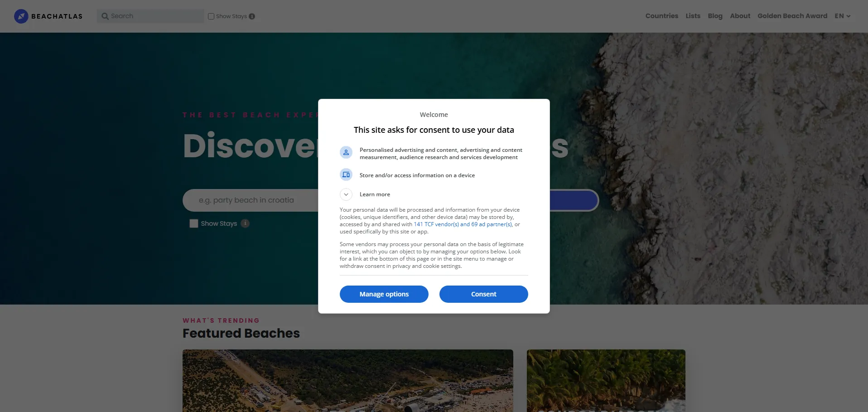Image resolution: width=868 pixels, height=412 pixels.
Task: Click the BeachAtlas compass logo icon
Action: [21, 16]
